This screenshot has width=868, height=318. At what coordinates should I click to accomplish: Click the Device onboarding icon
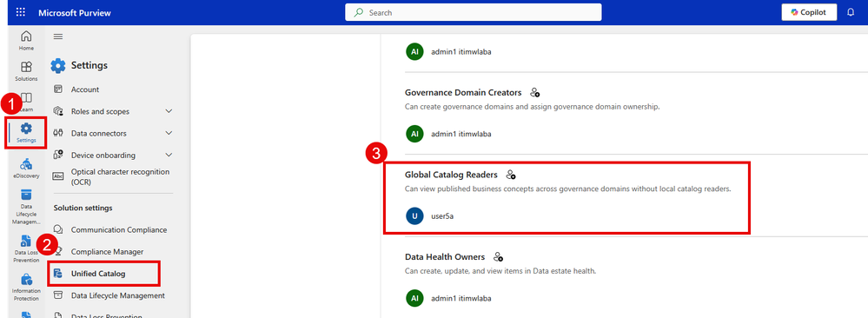[x=58, y=156]
